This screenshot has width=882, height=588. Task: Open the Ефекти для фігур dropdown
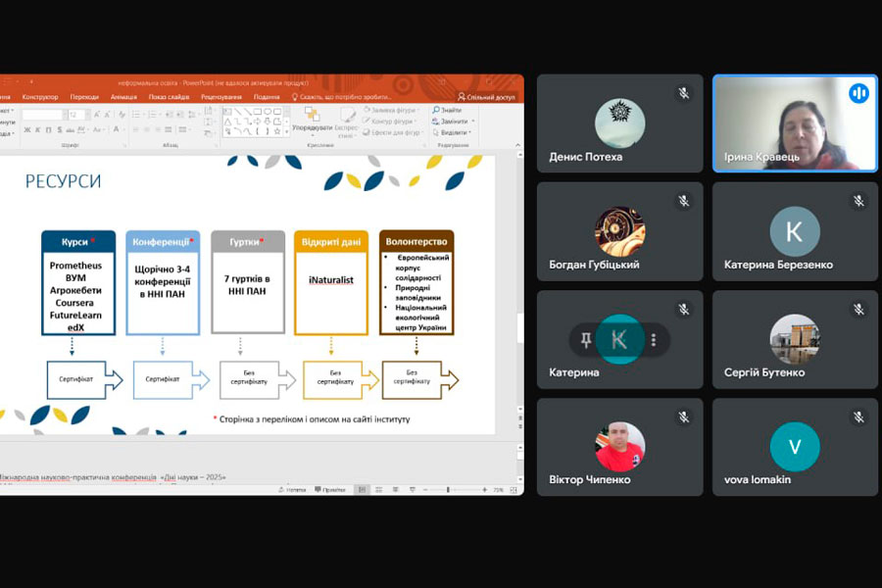pos(393,132)
